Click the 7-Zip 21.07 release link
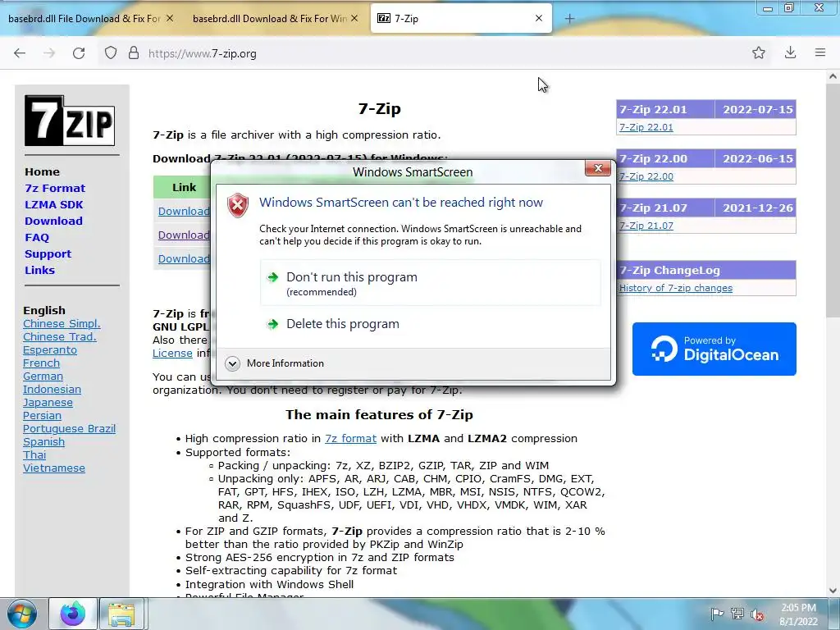The height and width of the screenshot is (630, 840). [646, 226]
